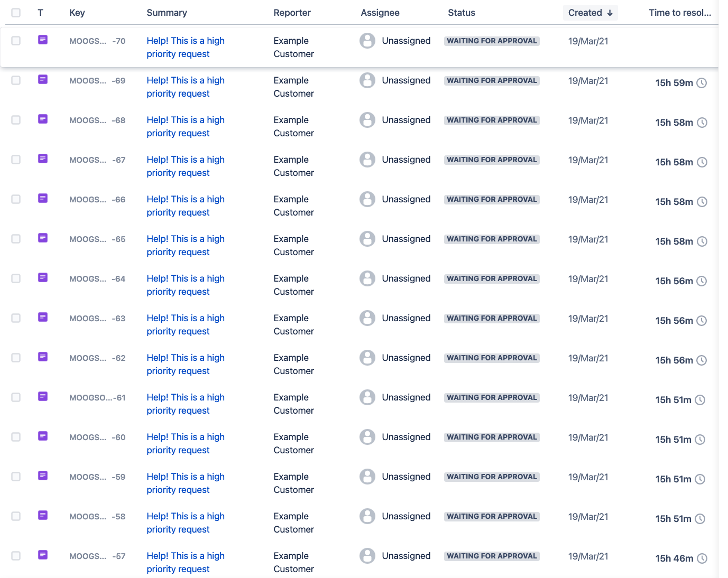Click the 19/Mar/21 date in the MOOGS-63 row
The image size is (728, 578).
pos(588,319)
